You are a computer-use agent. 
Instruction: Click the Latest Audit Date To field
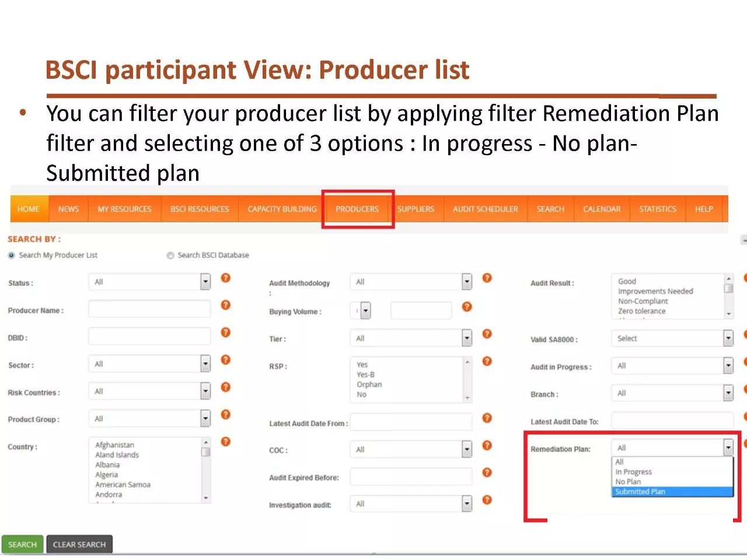pyautogui.click(x=672, y=421)
